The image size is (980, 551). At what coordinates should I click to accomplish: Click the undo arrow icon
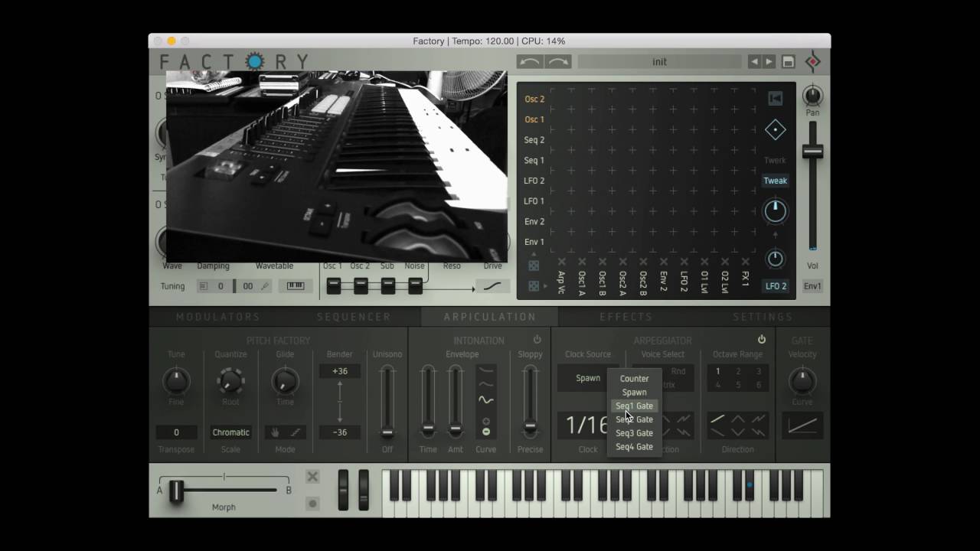click(x=530, y=62)
